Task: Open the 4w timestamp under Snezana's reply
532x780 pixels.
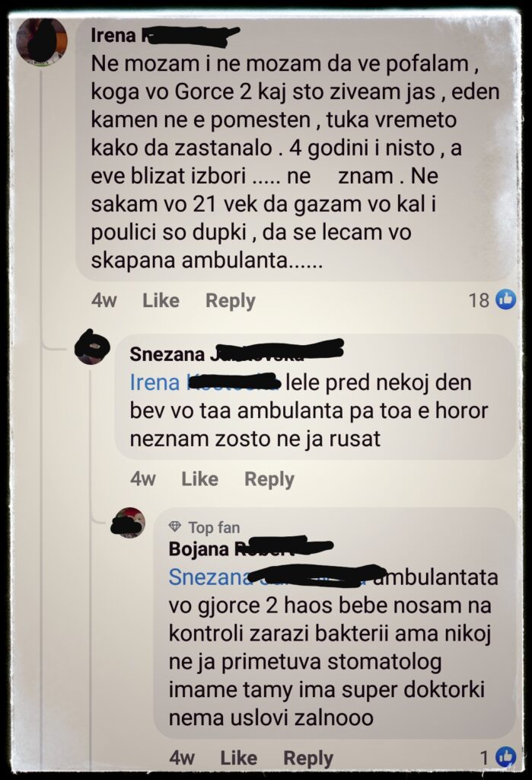Action: [x=142, y=479]
